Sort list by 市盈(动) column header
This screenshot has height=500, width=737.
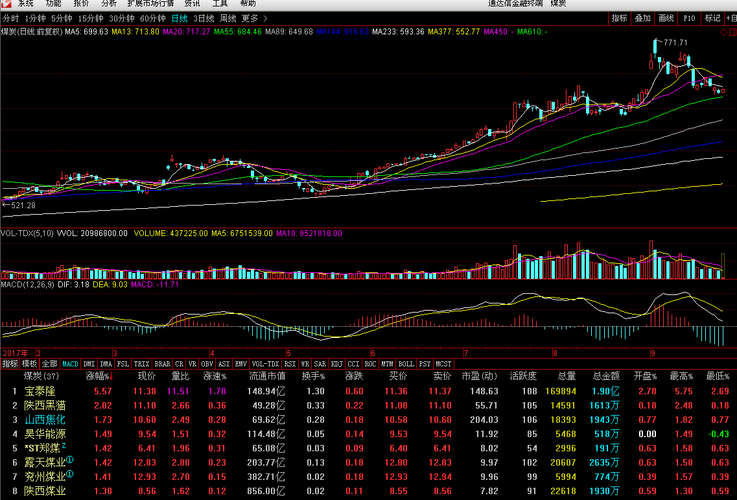coord(479,376)
